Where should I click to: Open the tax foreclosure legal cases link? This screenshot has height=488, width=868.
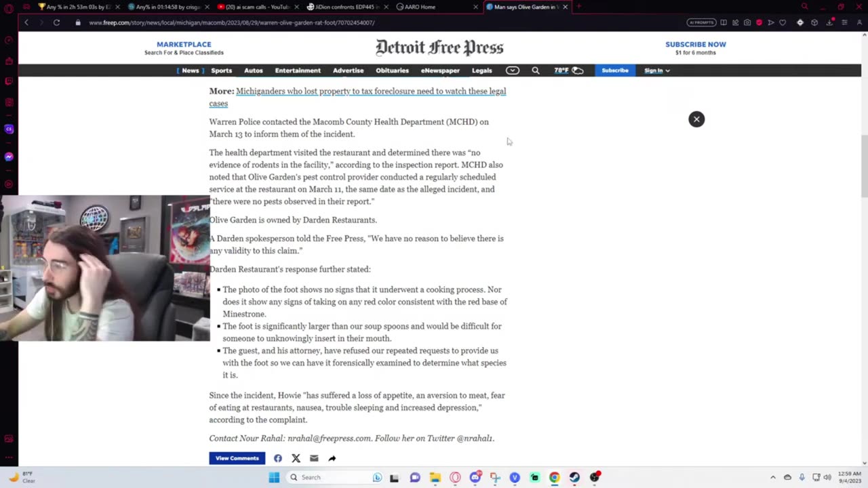coord(357,97)
